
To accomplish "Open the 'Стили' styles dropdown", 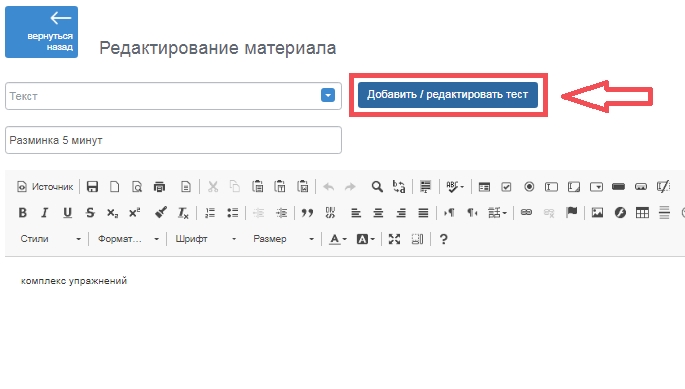I will 51,239.
